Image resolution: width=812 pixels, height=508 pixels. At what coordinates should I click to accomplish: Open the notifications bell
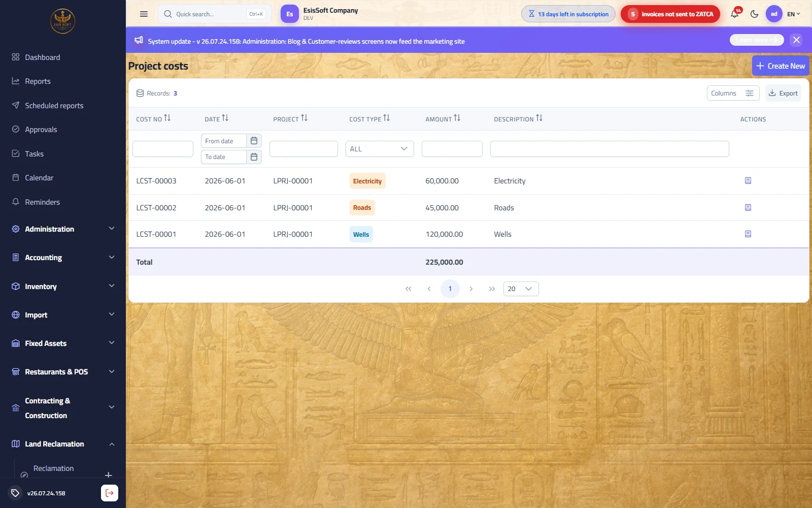coord(734,14)
